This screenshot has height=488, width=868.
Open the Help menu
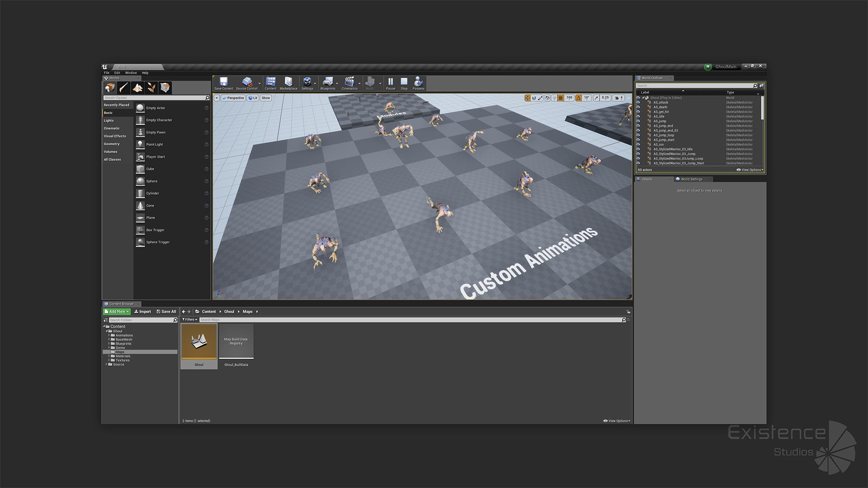(x=145, y=73)
